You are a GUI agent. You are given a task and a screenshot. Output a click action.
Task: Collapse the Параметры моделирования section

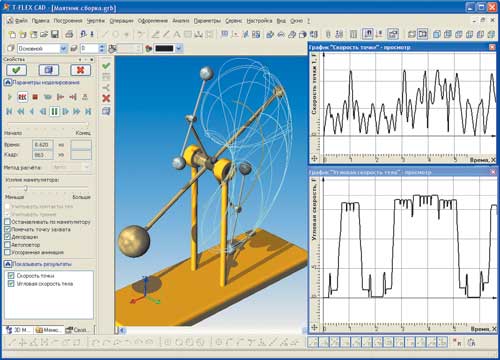pos(8,82)
